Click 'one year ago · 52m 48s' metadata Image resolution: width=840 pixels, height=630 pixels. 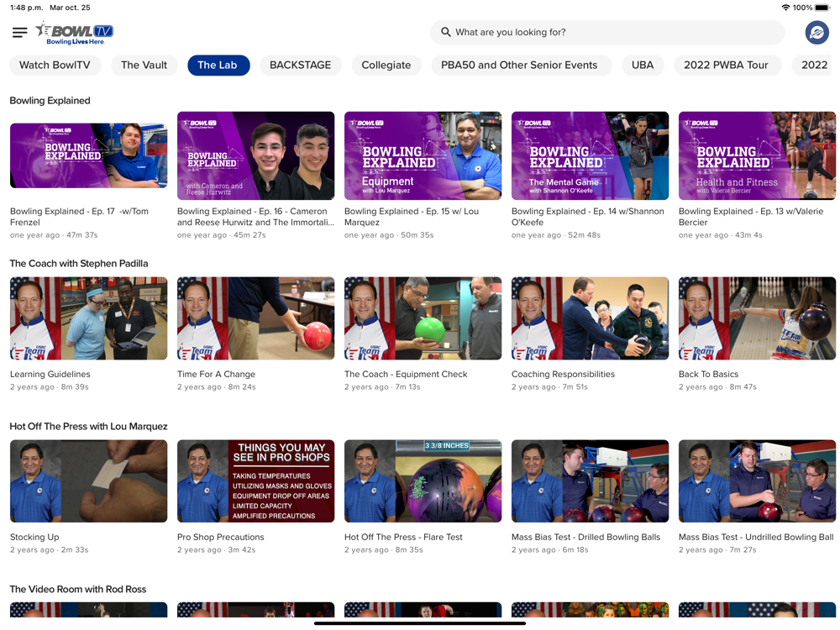coord(555,234)
